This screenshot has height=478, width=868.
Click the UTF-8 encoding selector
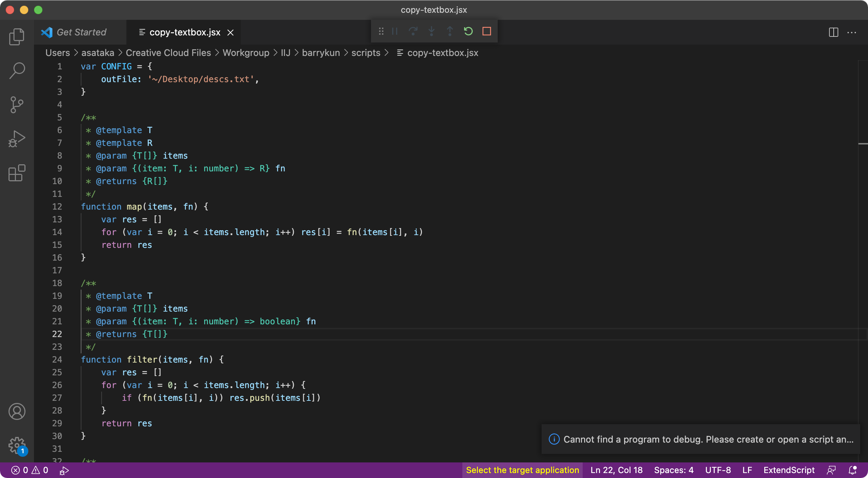(x=718, y=470)
